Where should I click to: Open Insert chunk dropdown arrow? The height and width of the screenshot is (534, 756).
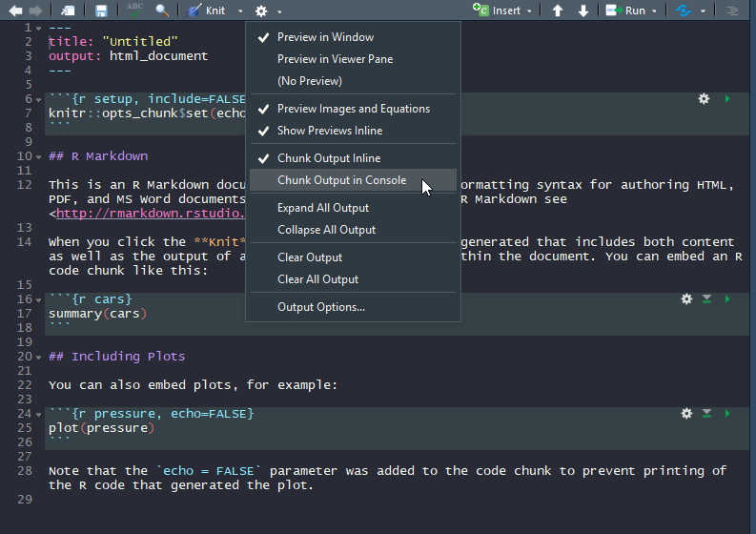529,11
